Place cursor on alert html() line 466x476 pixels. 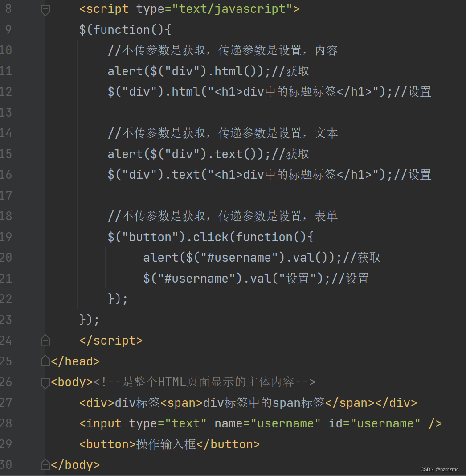click(x=208, y=71)
